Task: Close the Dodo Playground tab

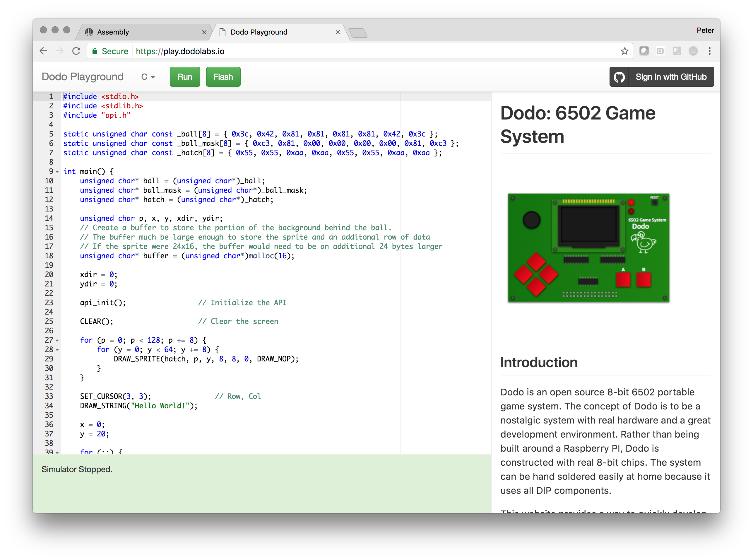Action: pos(338,32)
